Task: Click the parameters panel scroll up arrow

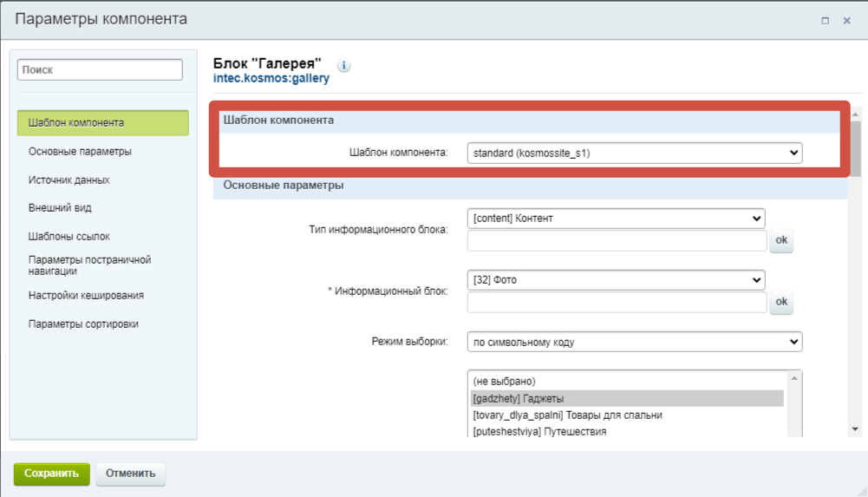Action: (x=855, y=114)
